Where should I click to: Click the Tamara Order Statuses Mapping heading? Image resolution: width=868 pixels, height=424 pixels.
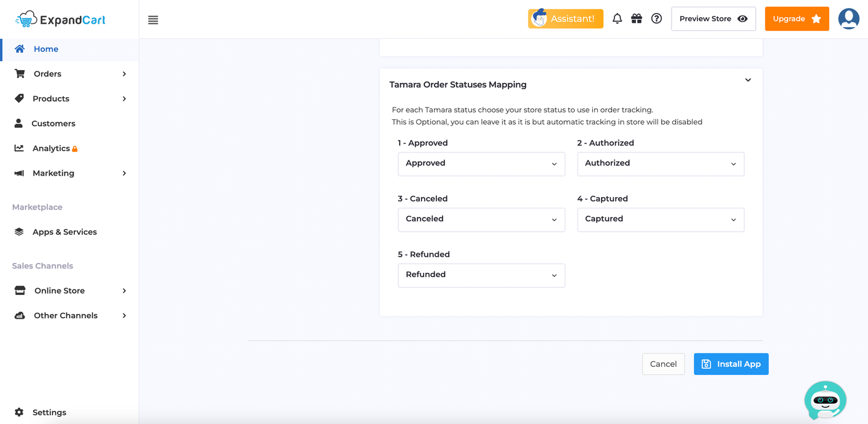458,85
